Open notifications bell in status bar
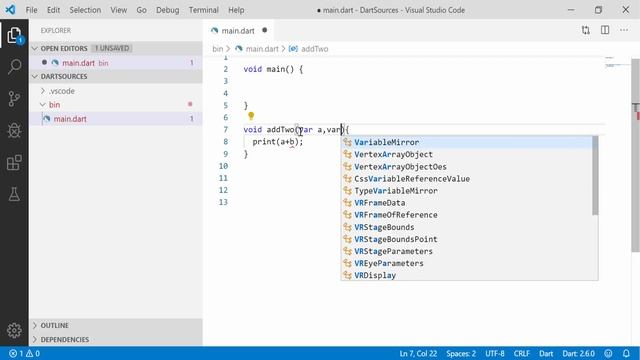 tap(626, 353)
